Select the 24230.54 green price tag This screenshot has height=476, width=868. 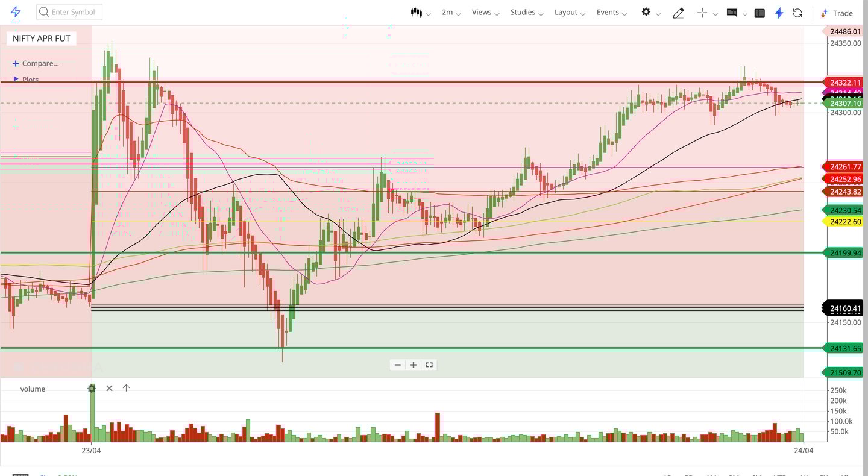(843, 210)
